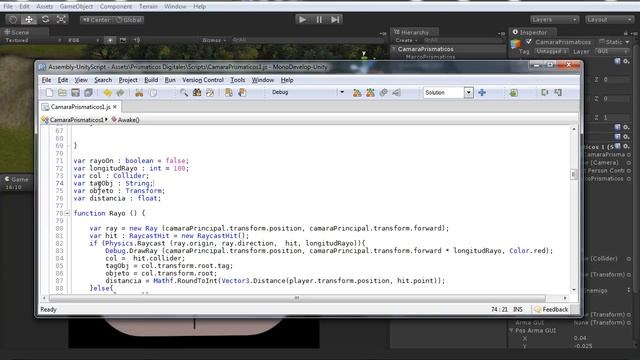Click Unity Step button
Image resolution: width=640 pixels, height=360 pixels.
point(335,20)
